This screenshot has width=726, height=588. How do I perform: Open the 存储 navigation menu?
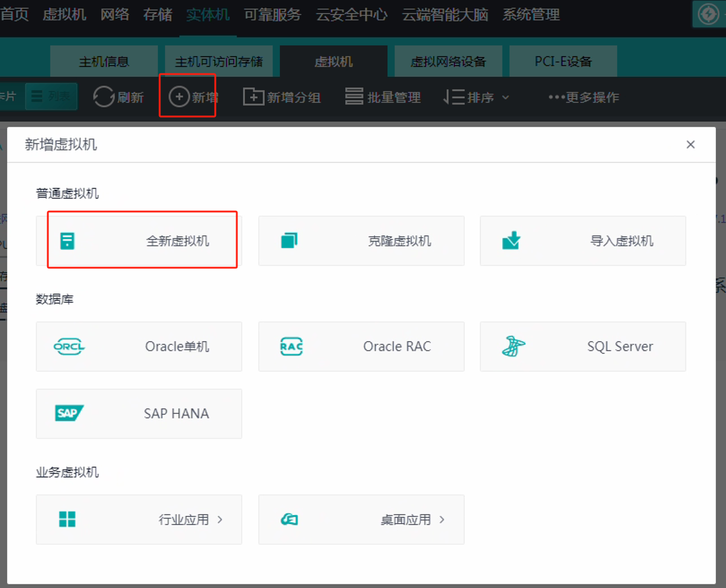pyautogui.click(x=158, y=14)
